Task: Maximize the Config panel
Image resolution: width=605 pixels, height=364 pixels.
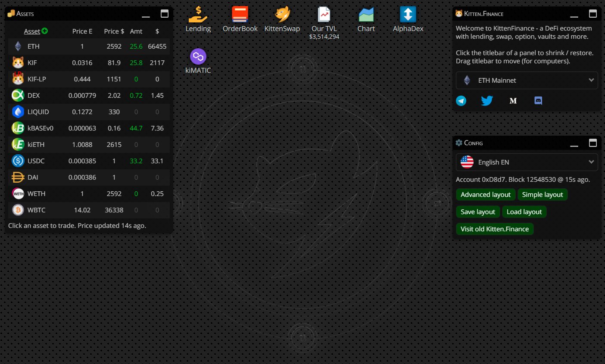Action: pyautogui.click(x=593, y=143)
